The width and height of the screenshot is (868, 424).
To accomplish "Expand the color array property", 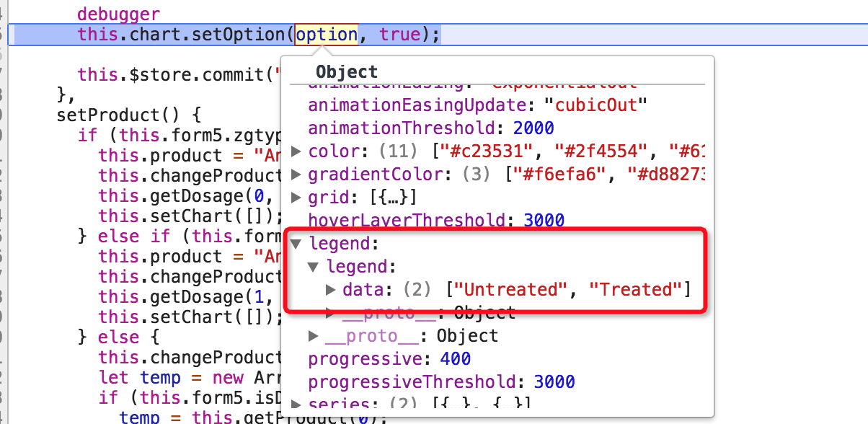I will pyautogui.click(x=296, y=151).
